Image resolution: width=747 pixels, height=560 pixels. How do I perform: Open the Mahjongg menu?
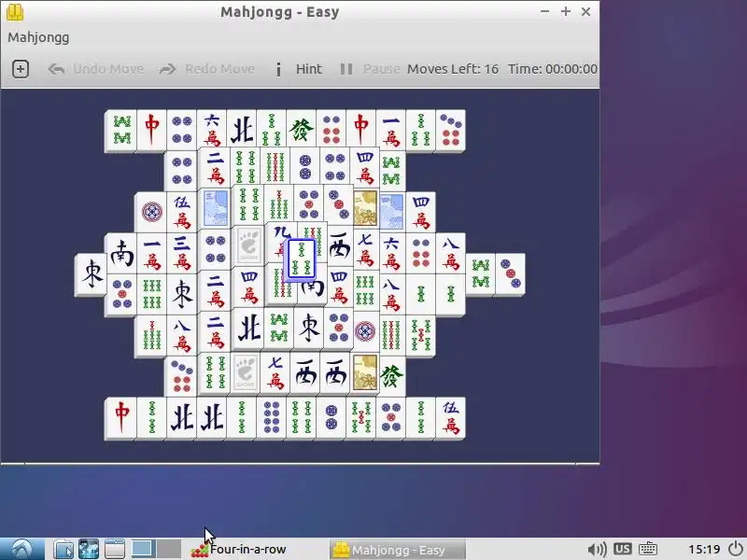pos(38,37)
